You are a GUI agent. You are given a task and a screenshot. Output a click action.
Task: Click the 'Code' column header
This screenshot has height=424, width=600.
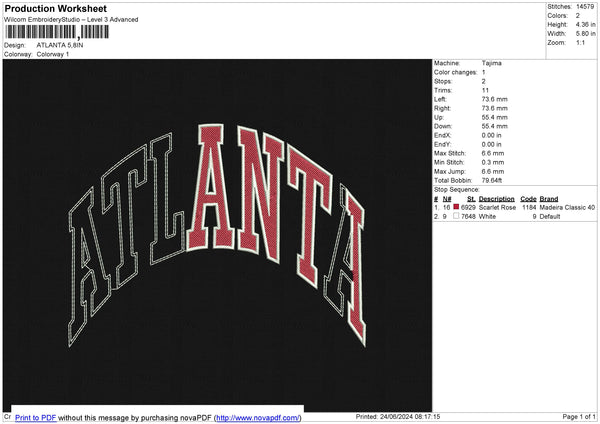[528, 199]
